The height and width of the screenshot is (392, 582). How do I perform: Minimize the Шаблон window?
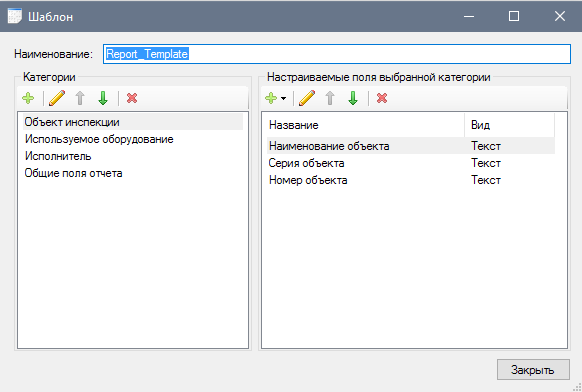click(x=469, y=16)
